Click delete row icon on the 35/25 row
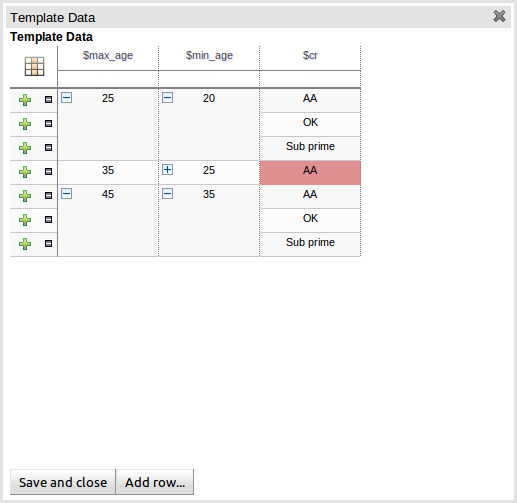 coord(48,171)
